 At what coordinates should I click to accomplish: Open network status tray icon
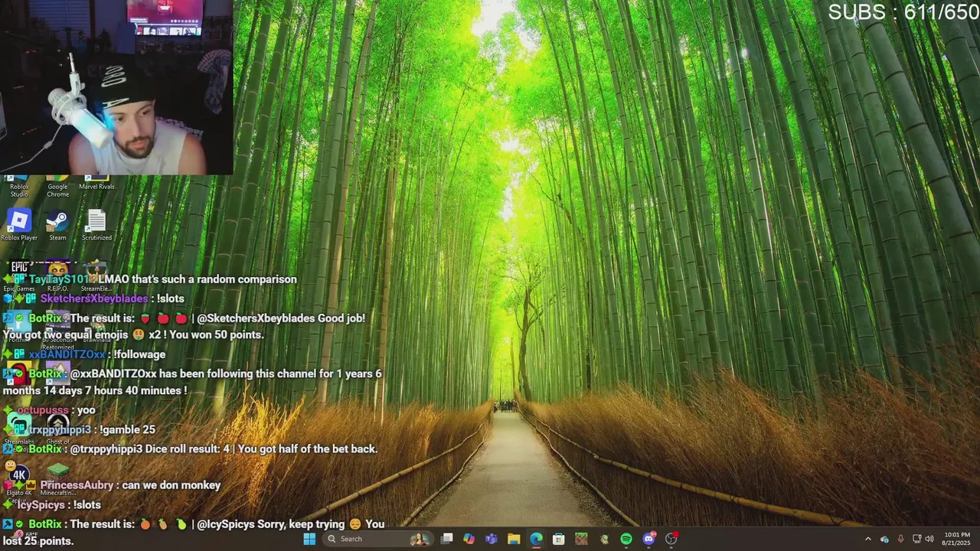[917, 539]
